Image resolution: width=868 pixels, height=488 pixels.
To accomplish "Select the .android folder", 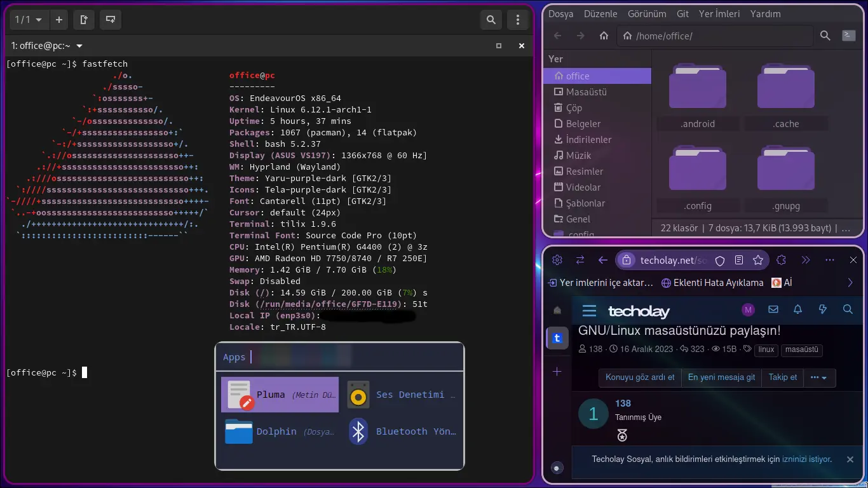I will point(698,95).
